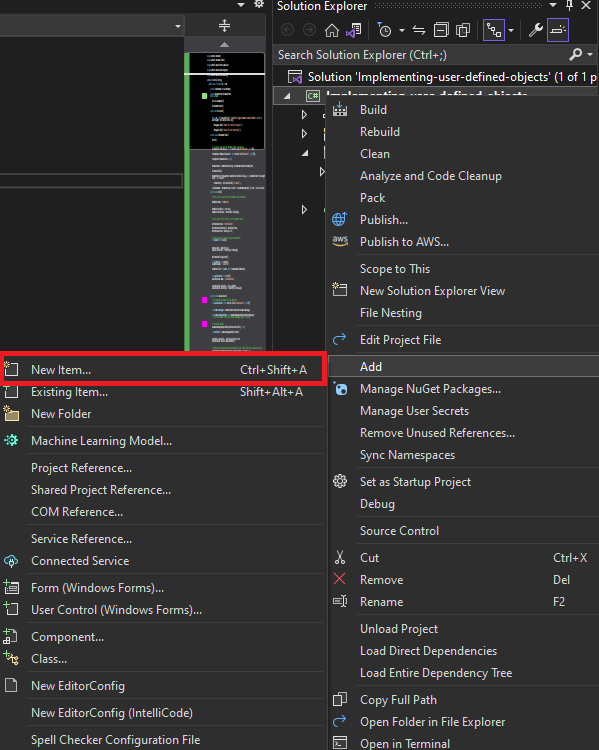
Task: Collapse All nodes in Solution Explorer
Action: [441, 31]
